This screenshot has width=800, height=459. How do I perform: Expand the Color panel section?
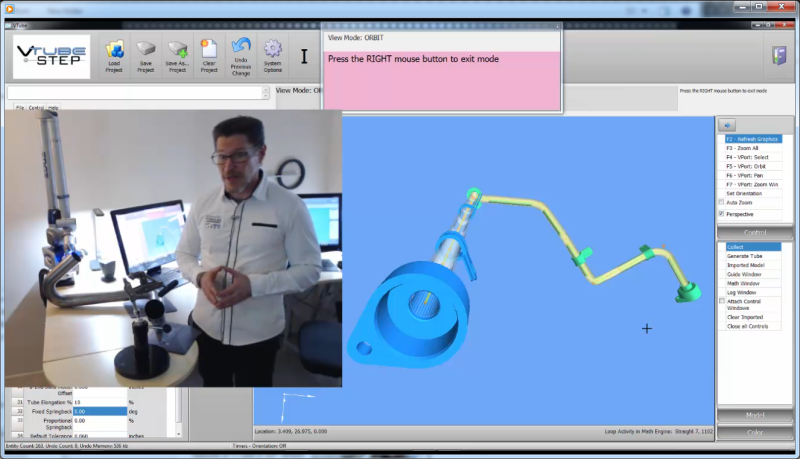755,432
